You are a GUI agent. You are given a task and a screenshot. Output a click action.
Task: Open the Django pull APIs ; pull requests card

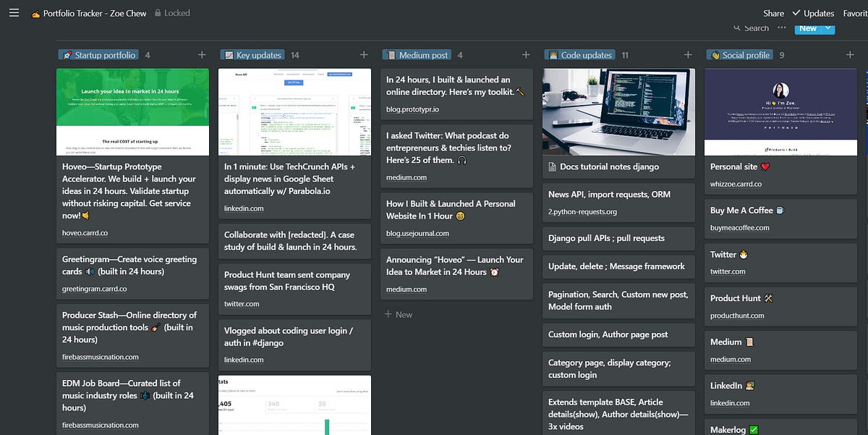(x=618, y=237)
